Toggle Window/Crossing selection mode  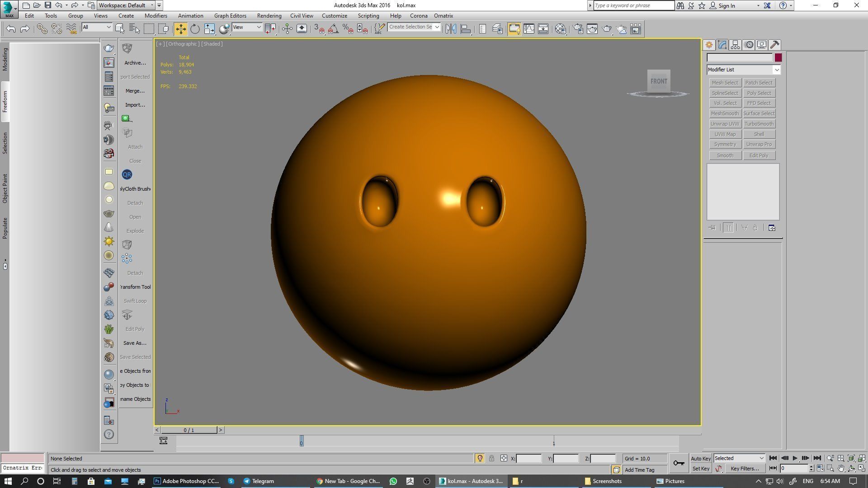pos(164,29)
